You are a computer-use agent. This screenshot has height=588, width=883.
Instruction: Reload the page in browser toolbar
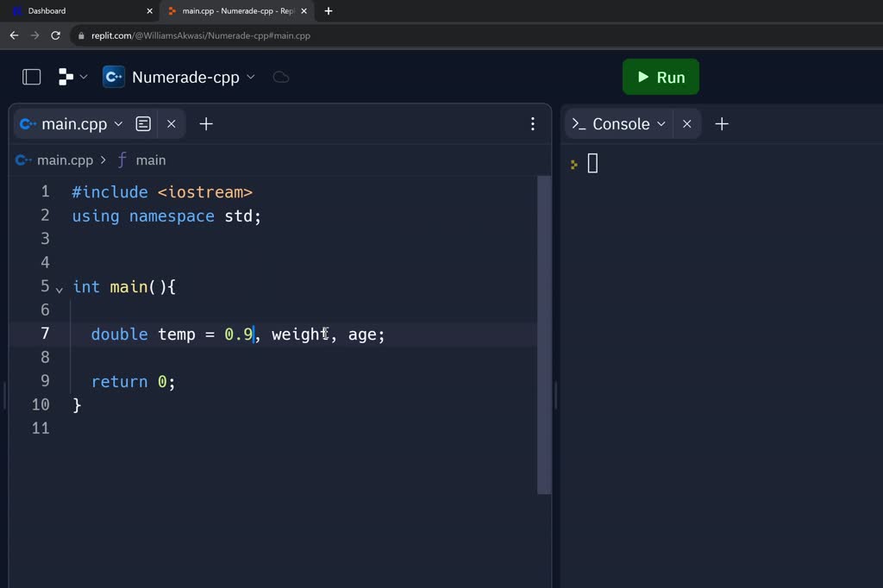click(56, 35)
